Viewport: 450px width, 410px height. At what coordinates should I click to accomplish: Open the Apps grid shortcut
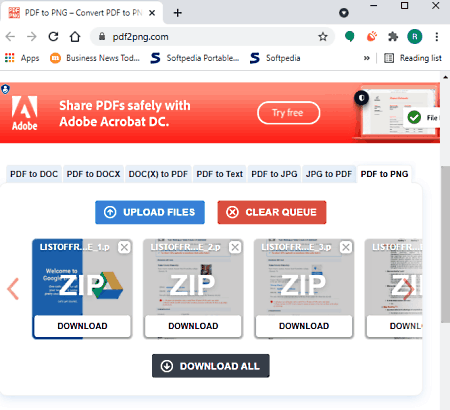(x=22, y=58)
